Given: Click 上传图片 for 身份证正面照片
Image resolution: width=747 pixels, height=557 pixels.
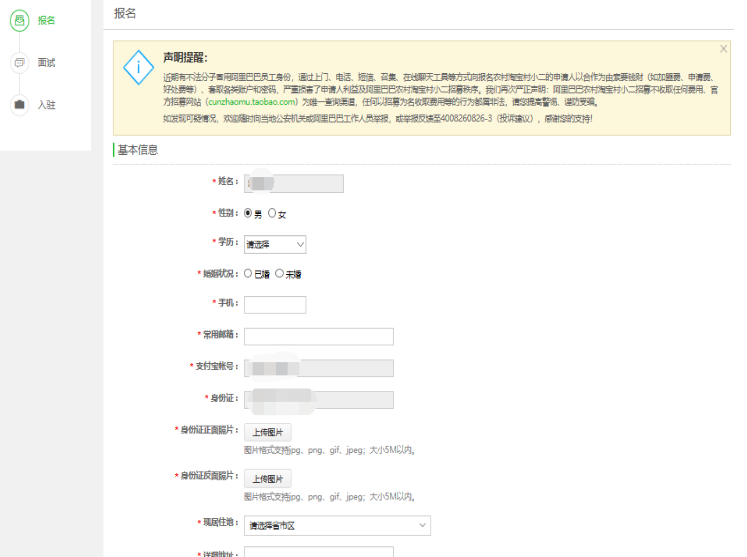Looking at the screenshot, I should [x=267, y=433].
